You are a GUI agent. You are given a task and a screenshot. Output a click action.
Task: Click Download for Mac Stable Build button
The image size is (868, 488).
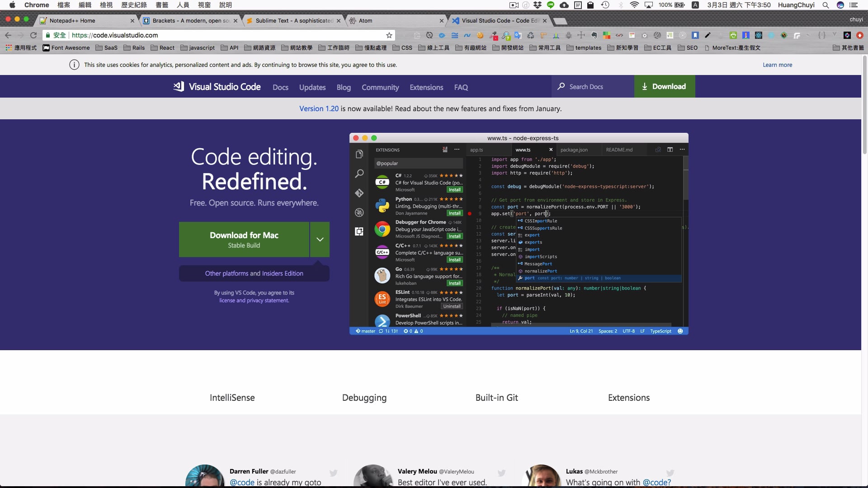[244, 239]
